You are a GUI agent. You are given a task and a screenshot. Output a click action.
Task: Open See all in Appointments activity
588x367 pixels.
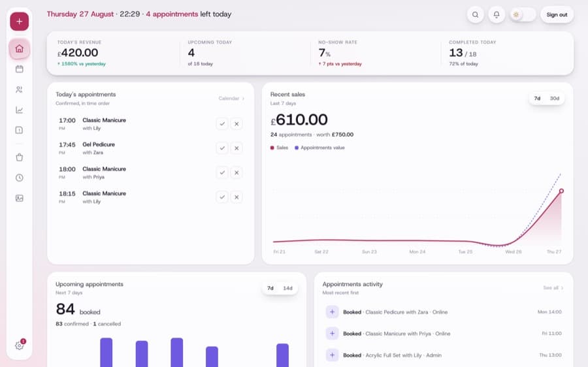553,288
